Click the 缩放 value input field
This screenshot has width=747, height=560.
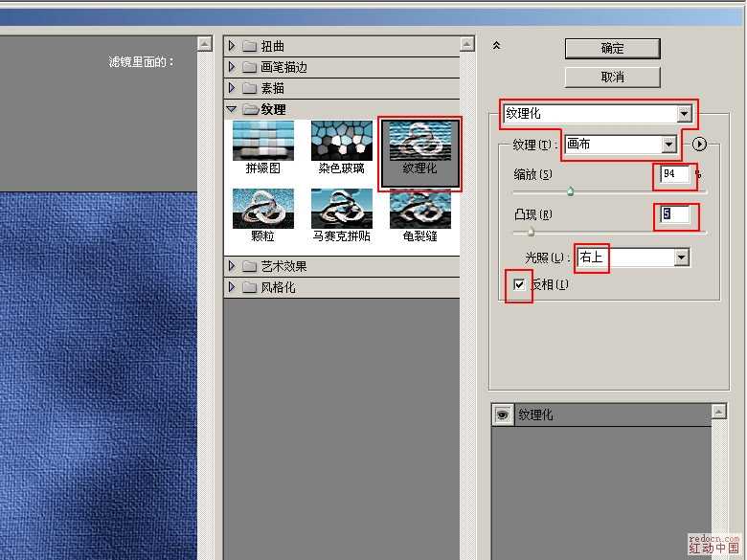674,174
